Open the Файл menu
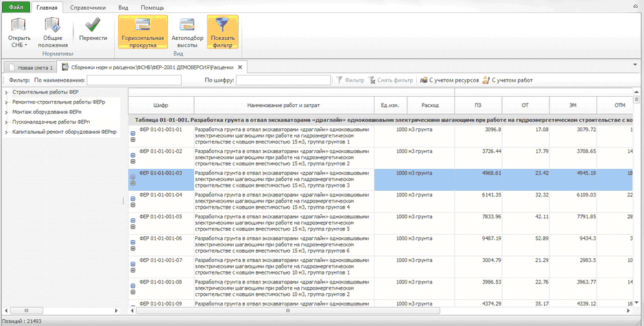The height and width of the screenshot is (326, 644). (x=16, y=8)
